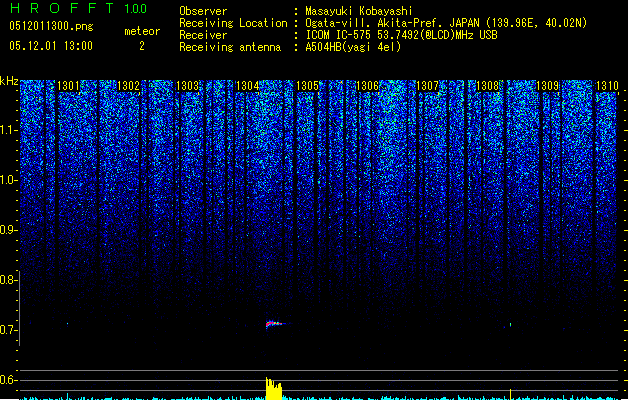Click the 1.0 kHz axis label
Viewport: 629px width, 400px height.
point(8,180)
